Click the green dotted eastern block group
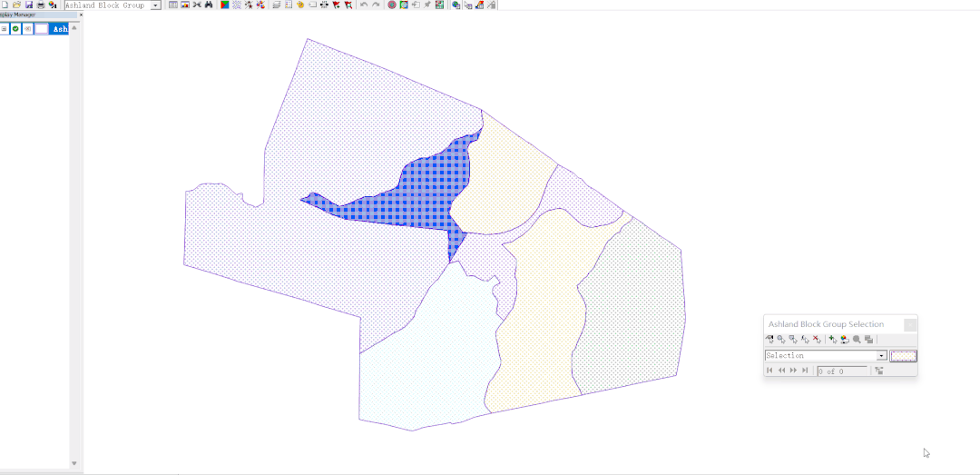The height and width of the screenshot is (475, 980). [x=632, y=307]
